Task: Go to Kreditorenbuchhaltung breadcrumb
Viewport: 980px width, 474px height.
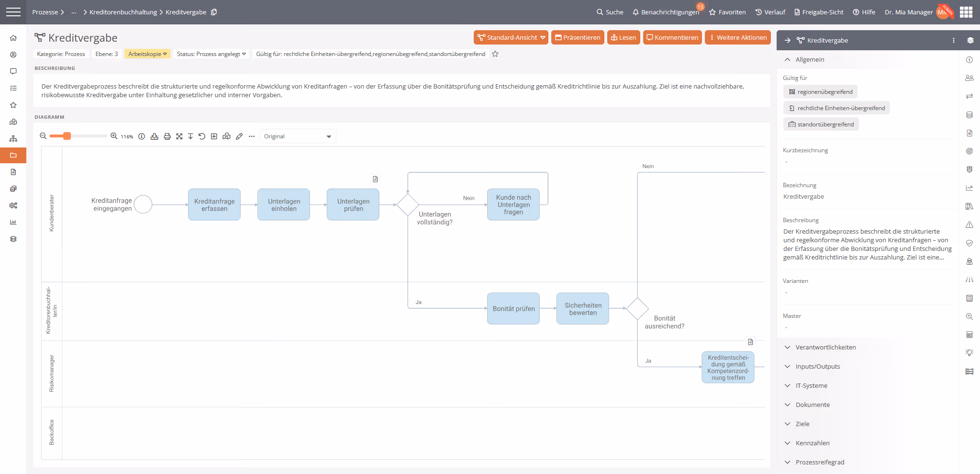Action: (x=123, y=12)
